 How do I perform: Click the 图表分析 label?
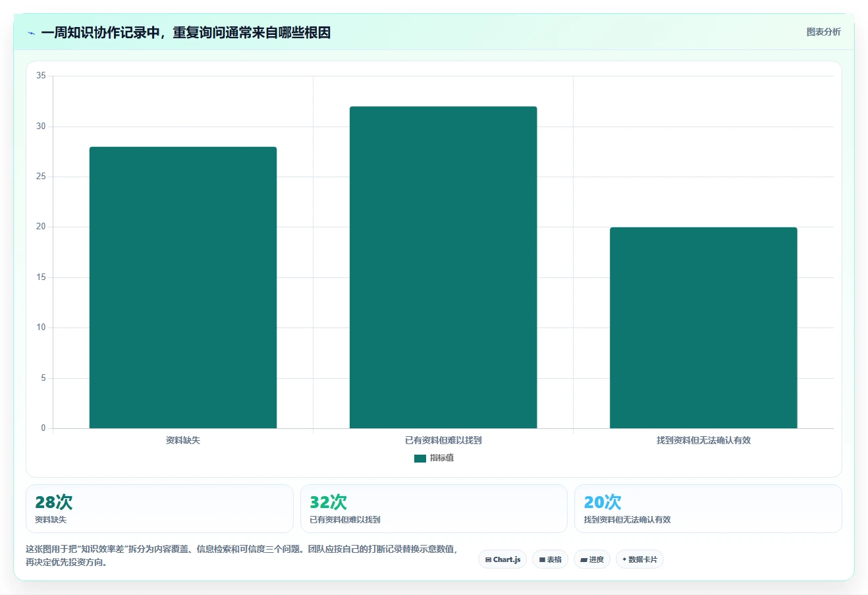click(x=823, y=32)
